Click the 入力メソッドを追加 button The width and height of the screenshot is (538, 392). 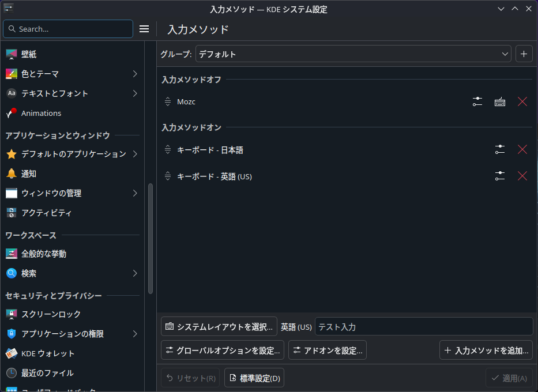coord(486,350)
